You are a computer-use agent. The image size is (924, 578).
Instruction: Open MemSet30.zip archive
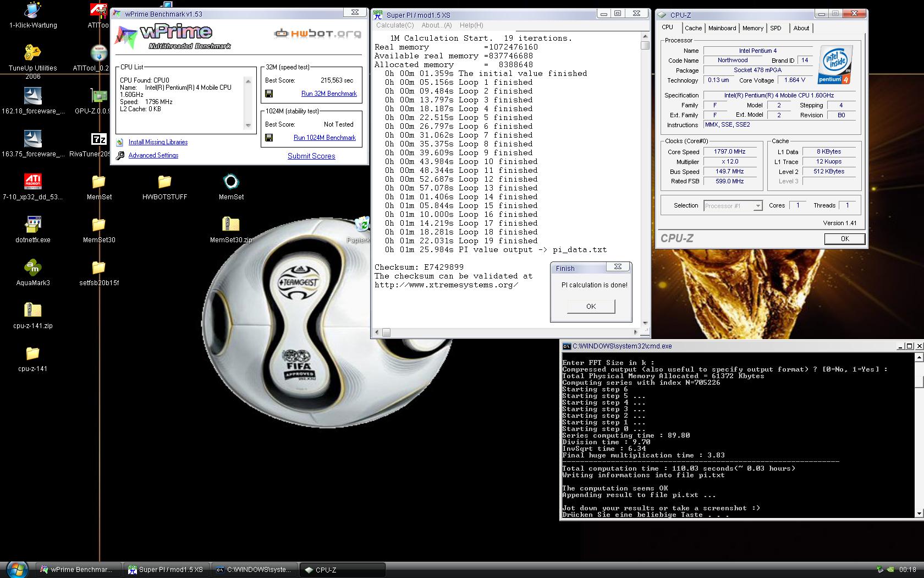coord(231,230)
